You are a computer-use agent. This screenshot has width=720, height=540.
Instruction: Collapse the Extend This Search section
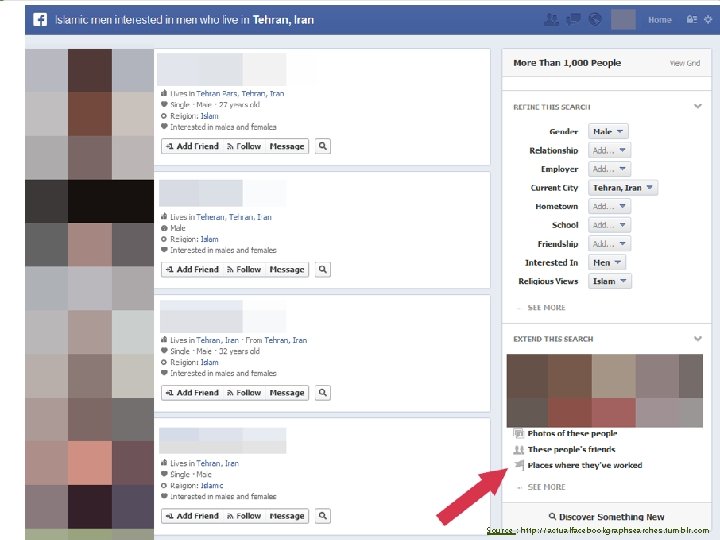point(698,339)
